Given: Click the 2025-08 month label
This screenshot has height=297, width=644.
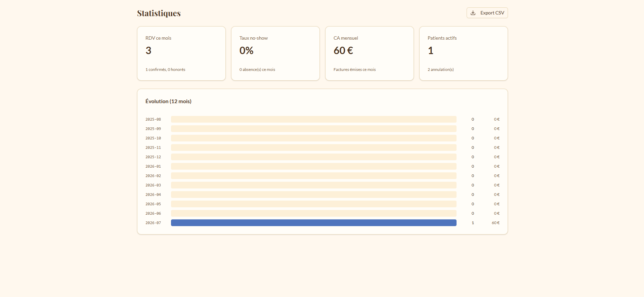Looking at the screenshot, I should [153, 119].
